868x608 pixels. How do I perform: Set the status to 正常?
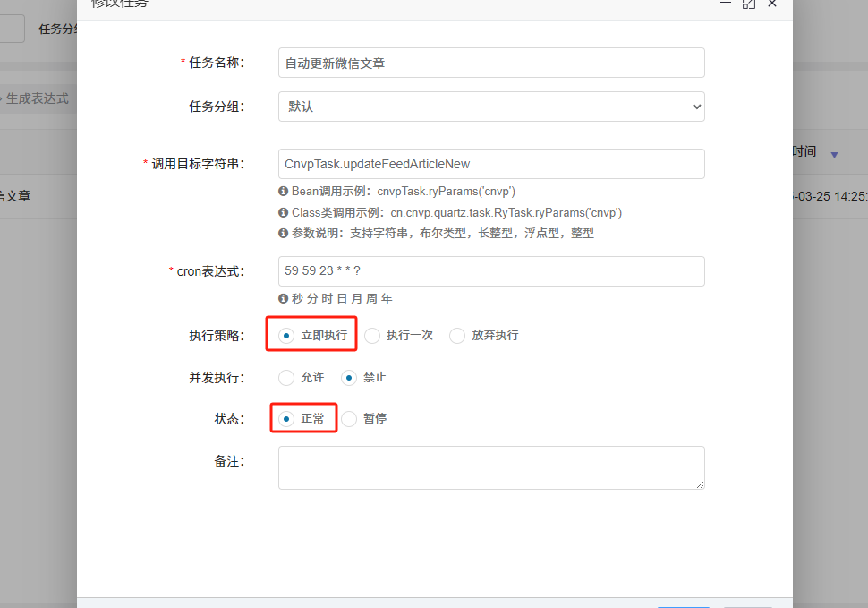pos(286,419)
